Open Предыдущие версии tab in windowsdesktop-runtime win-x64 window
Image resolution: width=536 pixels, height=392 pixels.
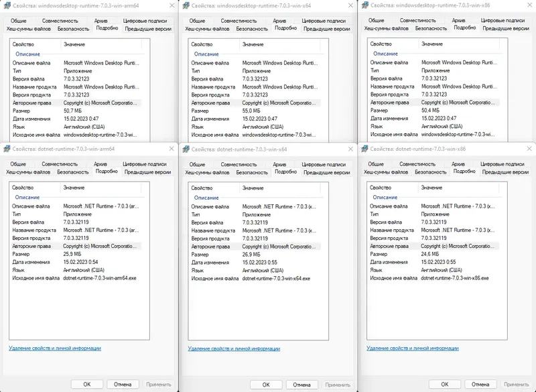(327, 29)
